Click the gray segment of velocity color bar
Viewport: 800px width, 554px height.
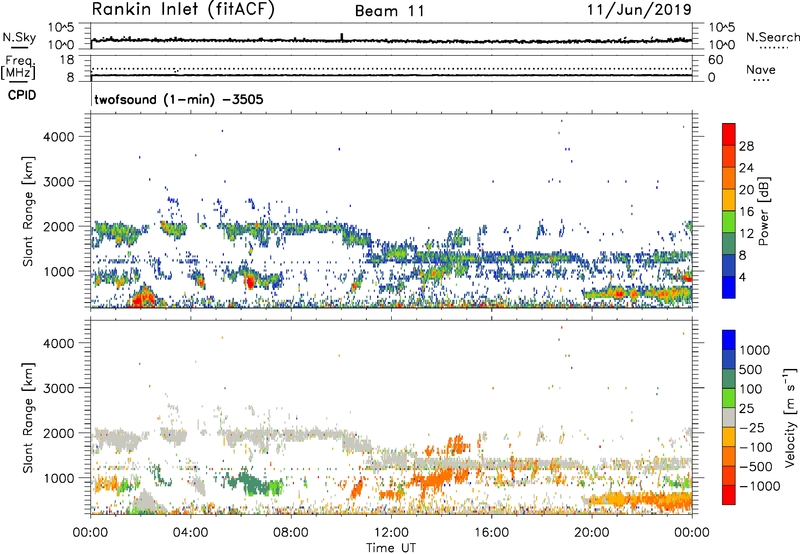(x=729, y=417)
